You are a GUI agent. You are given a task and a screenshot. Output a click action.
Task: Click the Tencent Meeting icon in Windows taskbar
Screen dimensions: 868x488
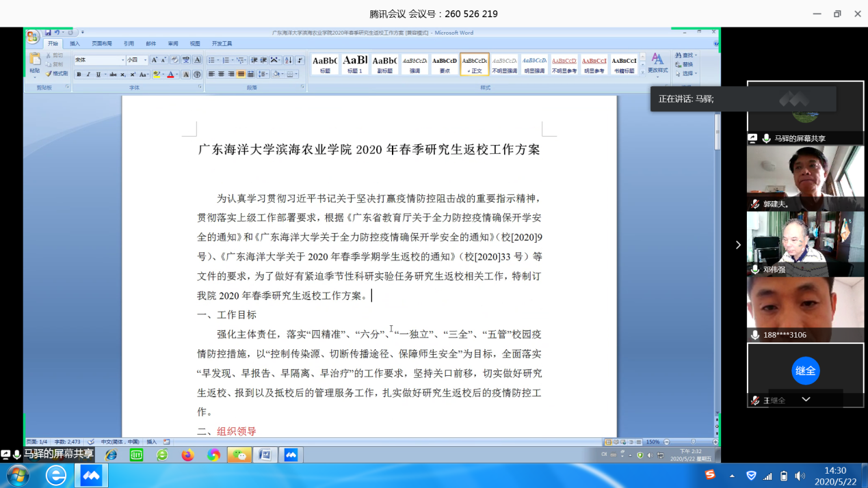[x=91, y=475]
